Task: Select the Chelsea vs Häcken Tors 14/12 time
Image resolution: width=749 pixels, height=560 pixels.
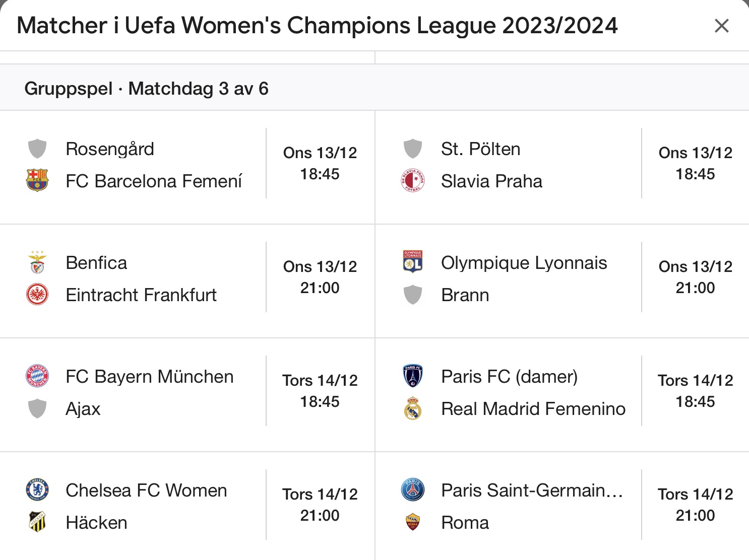Action: 320,494
